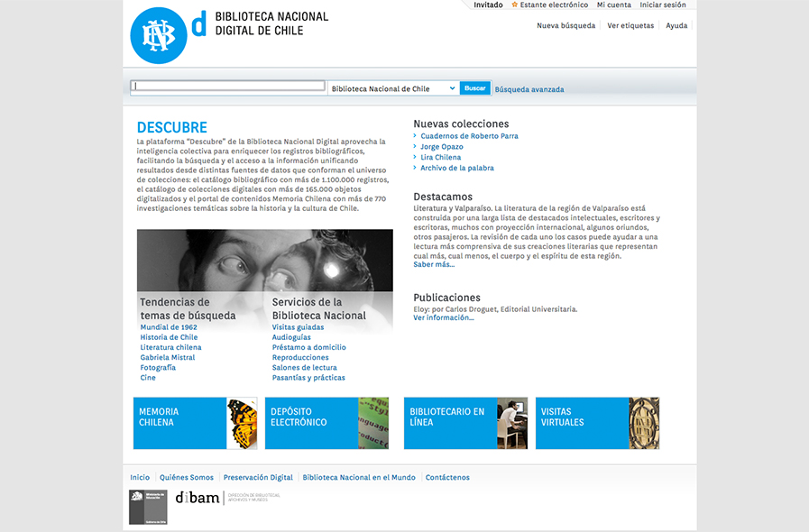Click the DESCUBRE heading
809x532 pixels.
coord(171,127)
